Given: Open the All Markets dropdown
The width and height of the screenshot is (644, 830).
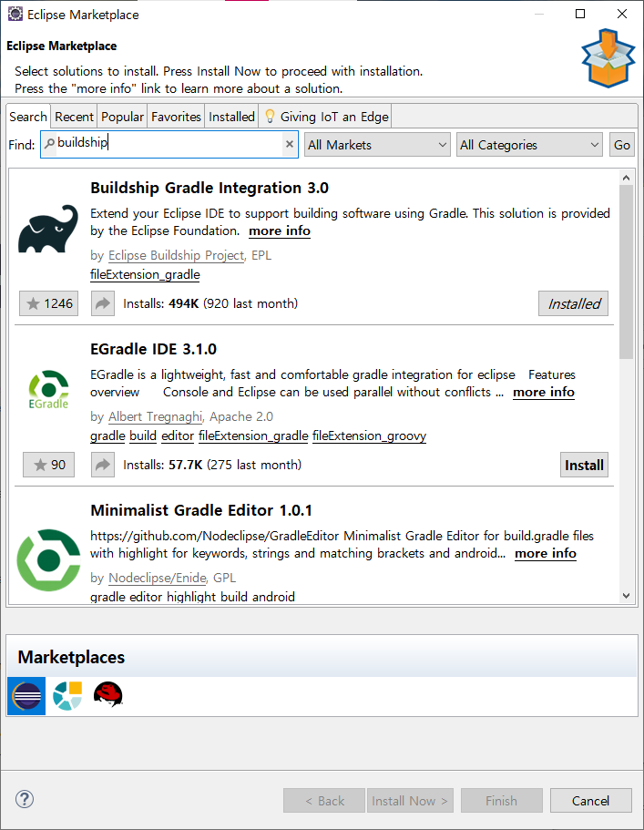Looking at the screenshot, I should tap(377, 145).
